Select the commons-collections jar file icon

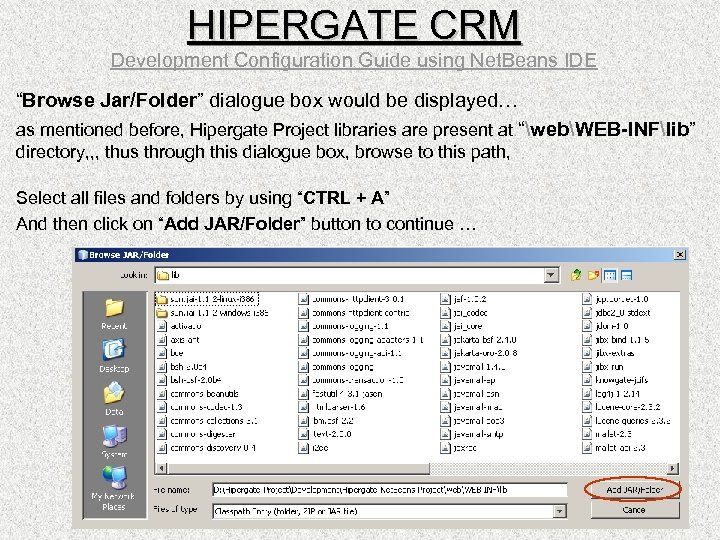point(162,421)
